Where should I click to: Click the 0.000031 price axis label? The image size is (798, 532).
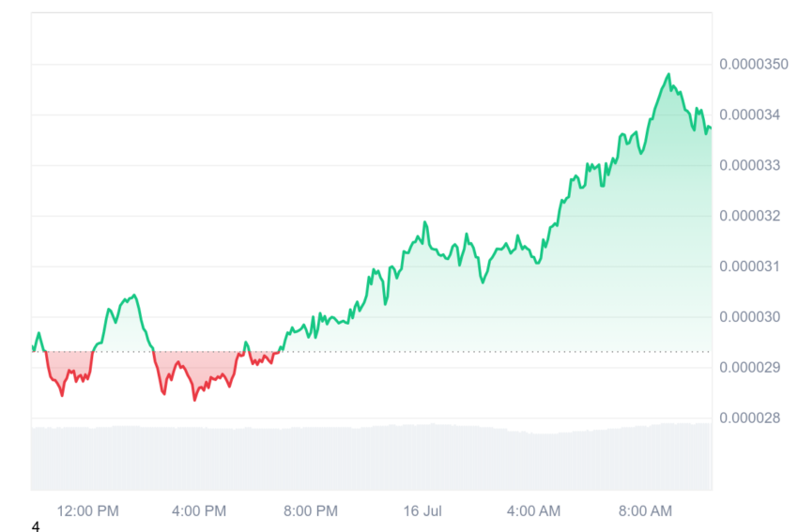pyautogui.click(x=750, y=266)
